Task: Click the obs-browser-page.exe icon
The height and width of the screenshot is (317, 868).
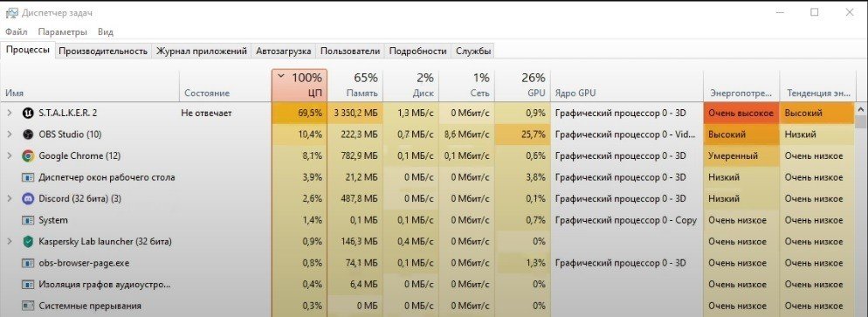Action: [x=28, y=264]
